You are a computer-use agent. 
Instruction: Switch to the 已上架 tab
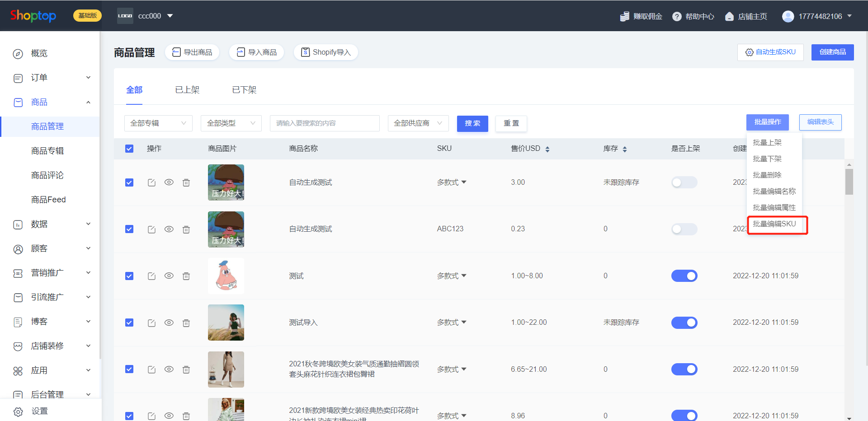(187, 89)
